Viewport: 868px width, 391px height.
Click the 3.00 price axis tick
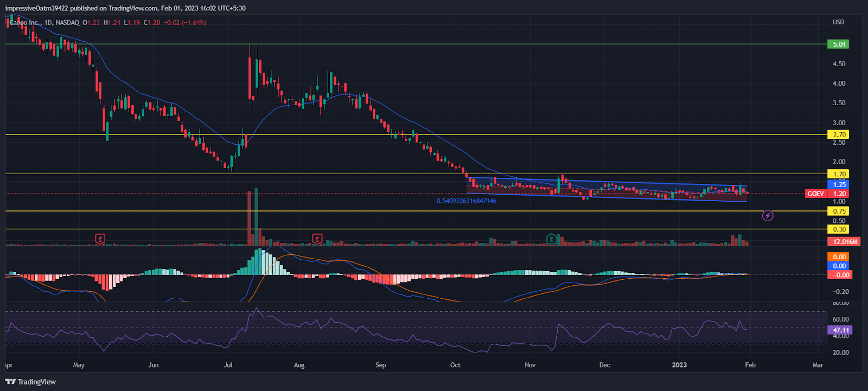(x=839, y=123)
